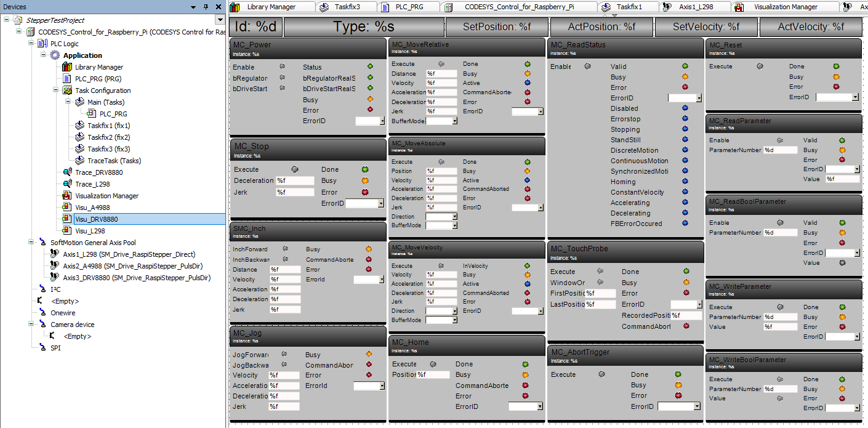Click the PLC_PRG (PRG) program icon under Application
Screen dimensions: 868x428
(x=67, y=79)
